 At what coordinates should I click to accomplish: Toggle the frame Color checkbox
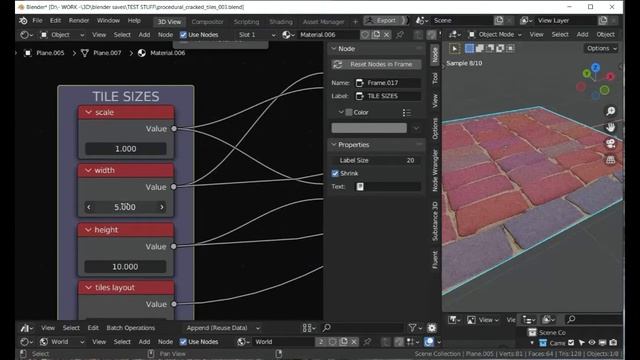349,112
